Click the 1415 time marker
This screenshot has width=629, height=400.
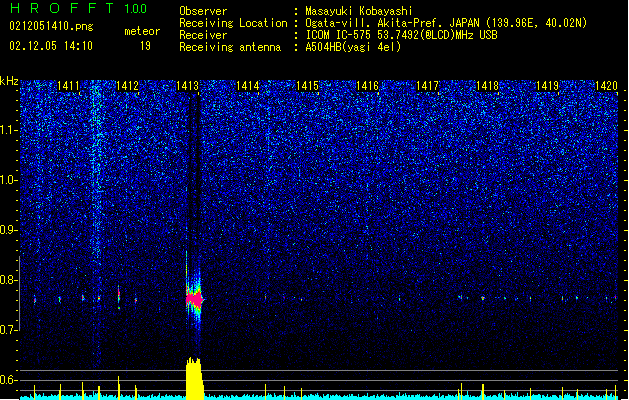[x=307, y=86]
